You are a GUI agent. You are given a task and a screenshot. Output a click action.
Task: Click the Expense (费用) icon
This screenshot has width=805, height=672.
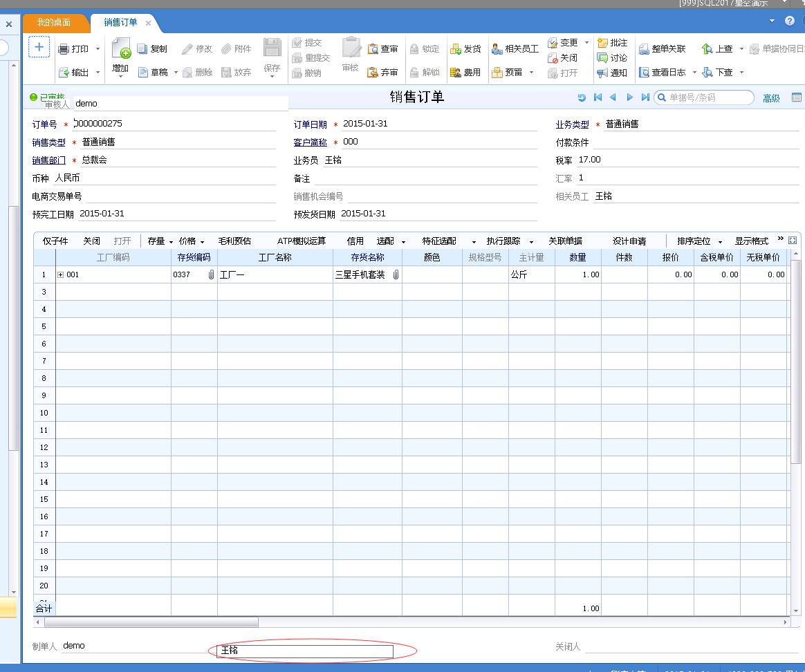[x=455, y=73]
